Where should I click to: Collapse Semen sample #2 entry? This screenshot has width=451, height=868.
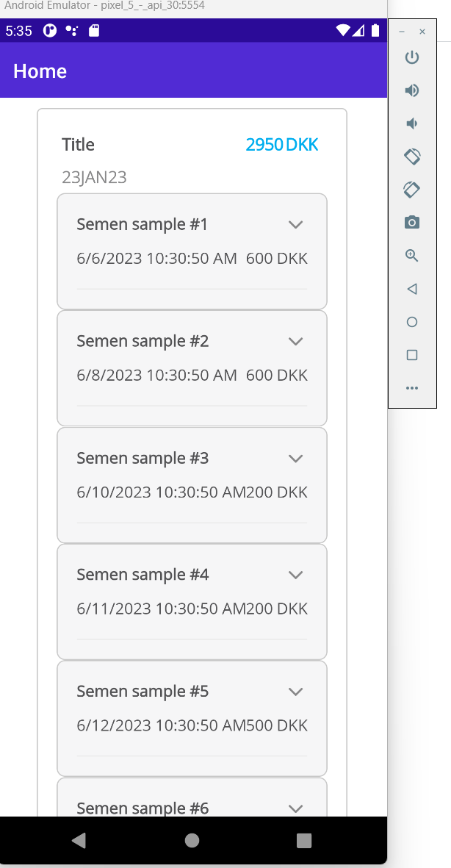(295, 341)
